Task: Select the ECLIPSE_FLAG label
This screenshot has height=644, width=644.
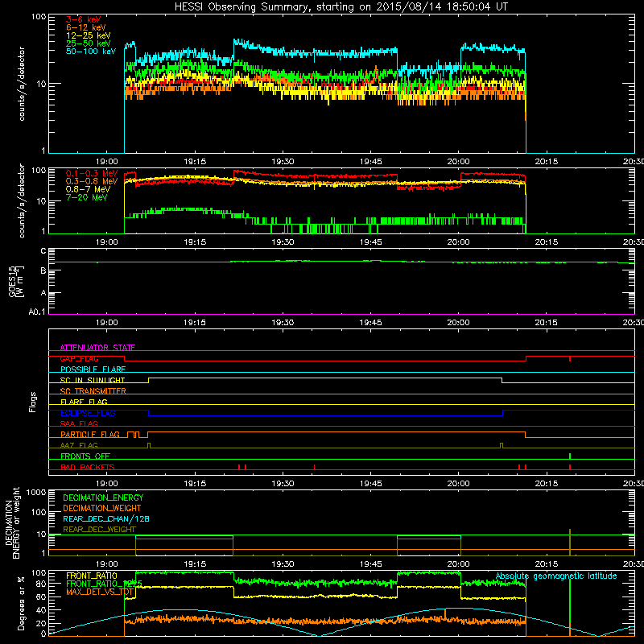Action: pyautogui.click(x=88, y=413)
